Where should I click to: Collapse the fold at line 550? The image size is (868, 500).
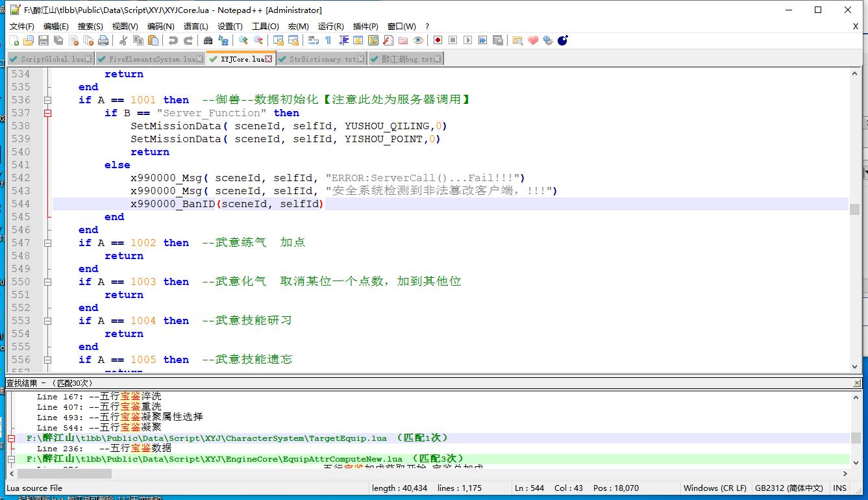tap(47, 282)
